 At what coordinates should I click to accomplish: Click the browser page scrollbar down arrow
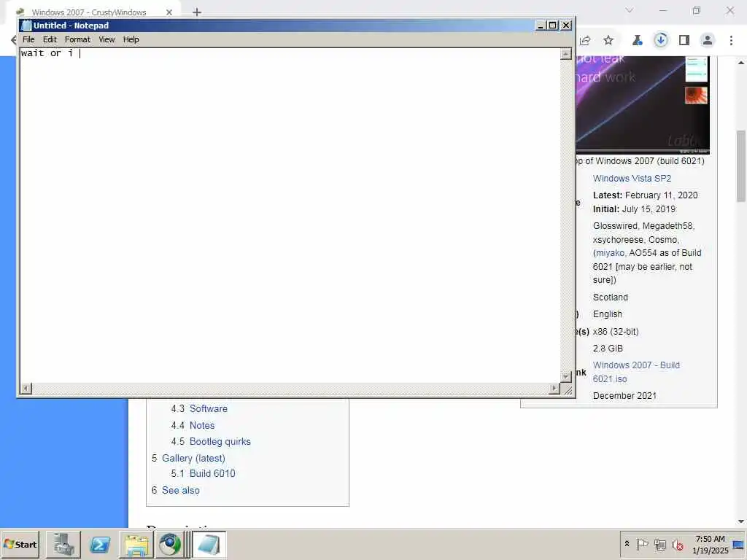pos(741,521)
